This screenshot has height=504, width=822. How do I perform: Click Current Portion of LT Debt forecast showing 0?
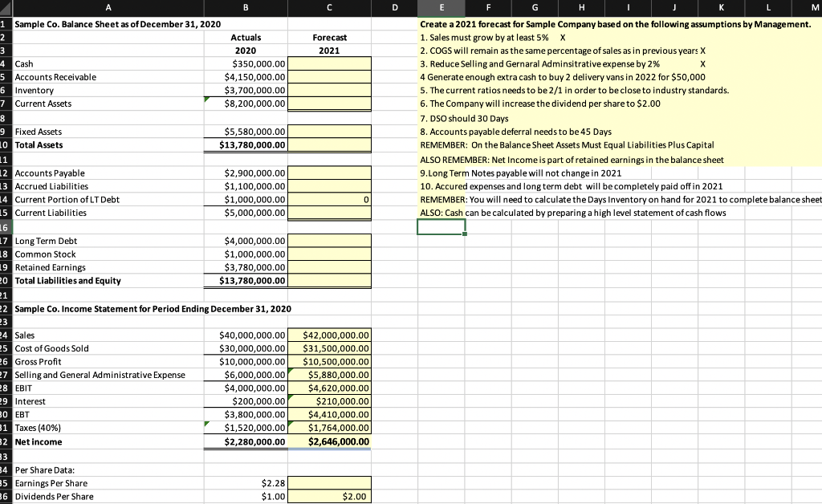[329, 200]
